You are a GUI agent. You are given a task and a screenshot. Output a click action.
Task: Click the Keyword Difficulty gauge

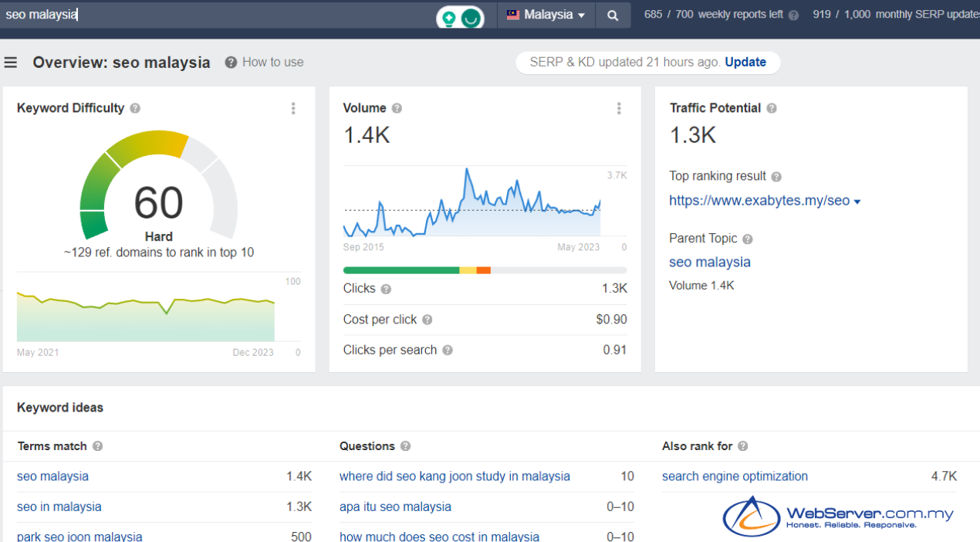158,187
